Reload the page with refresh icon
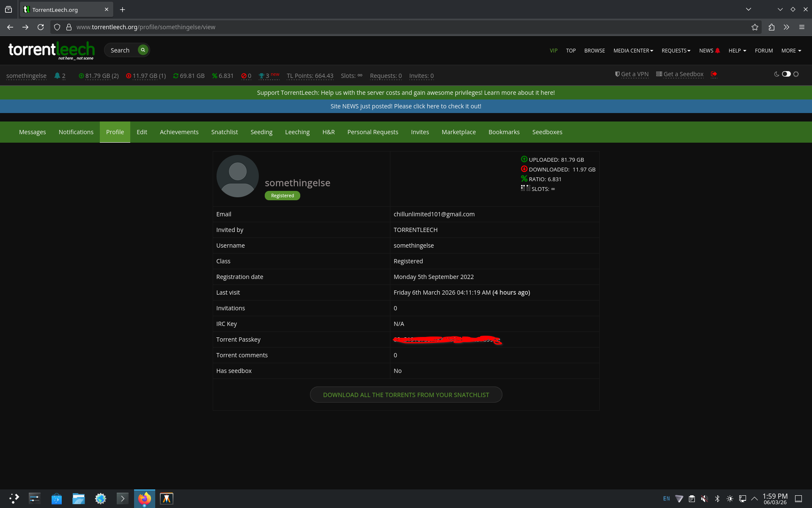This screenshot has width=812, height=508. coord(41,27)
